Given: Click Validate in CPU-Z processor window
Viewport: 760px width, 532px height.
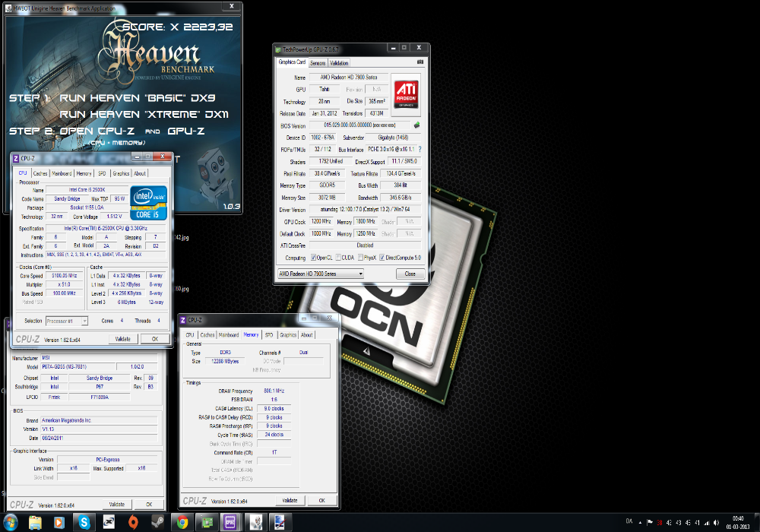Looking at the screenshot, I should pos(122,339).
